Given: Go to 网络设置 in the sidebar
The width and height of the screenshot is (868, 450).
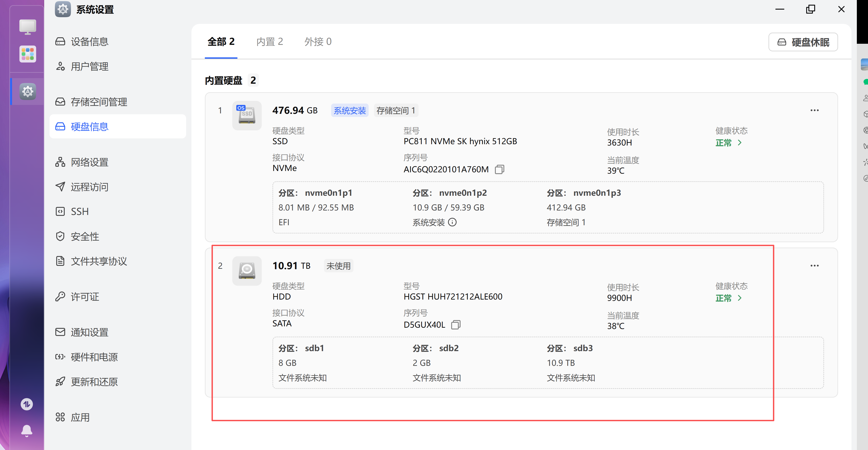Looking at the screenshot, I should (89, 162).
